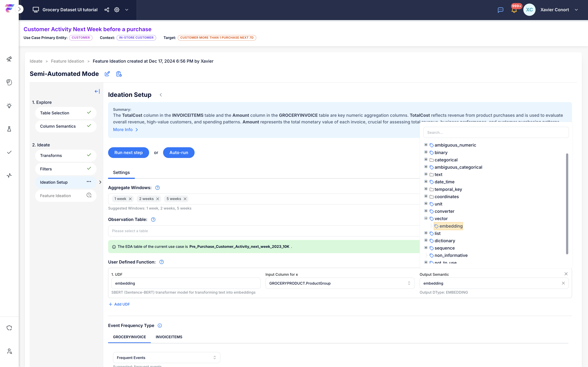Open Xavier Conort user menu chevron
This screenshot has height=367, width=588.
[576, 10]
